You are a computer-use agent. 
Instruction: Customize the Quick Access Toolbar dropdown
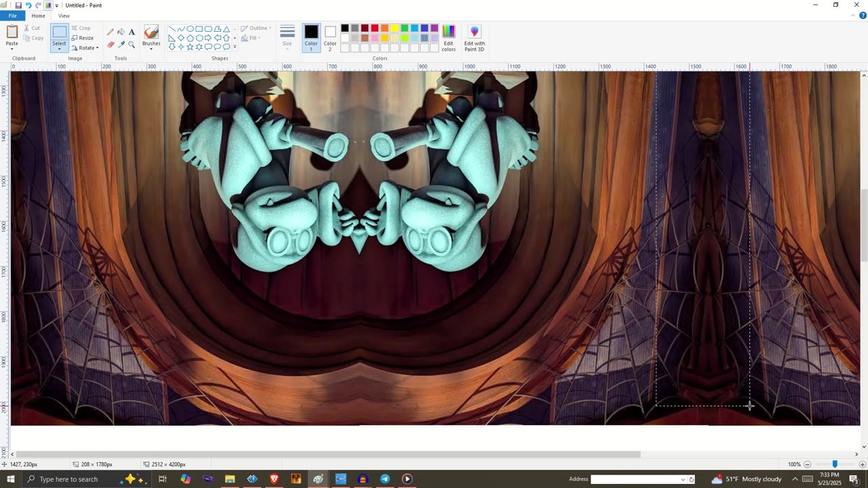coord(57,5)
